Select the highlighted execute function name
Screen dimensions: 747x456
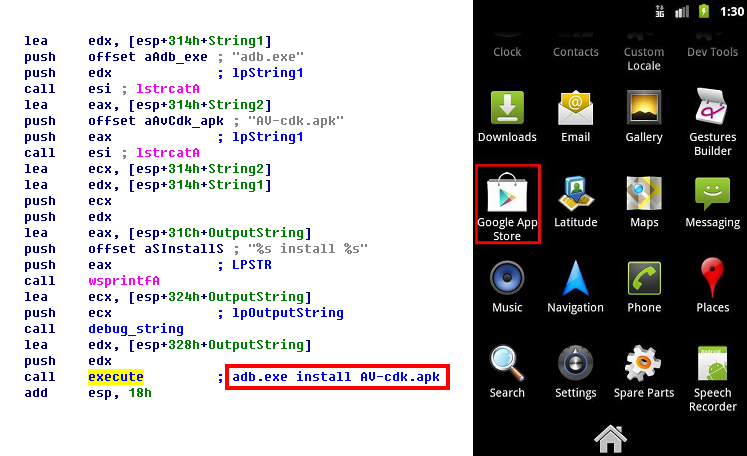point(116,377)
